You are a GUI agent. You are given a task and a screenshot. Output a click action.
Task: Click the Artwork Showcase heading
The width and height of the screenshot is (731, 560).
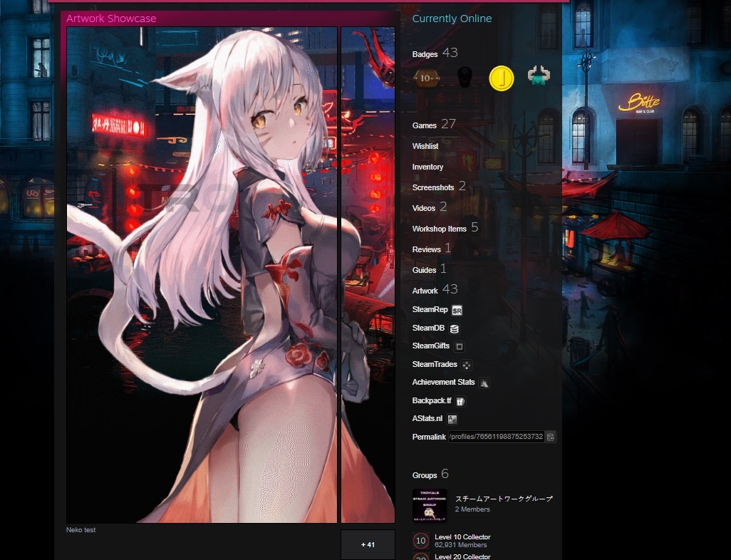click(111, 19)
